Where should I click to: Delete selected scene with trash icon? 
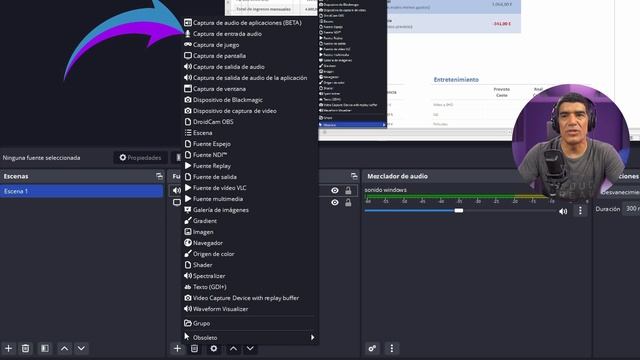pyautogui.click(x=25, y=348)
